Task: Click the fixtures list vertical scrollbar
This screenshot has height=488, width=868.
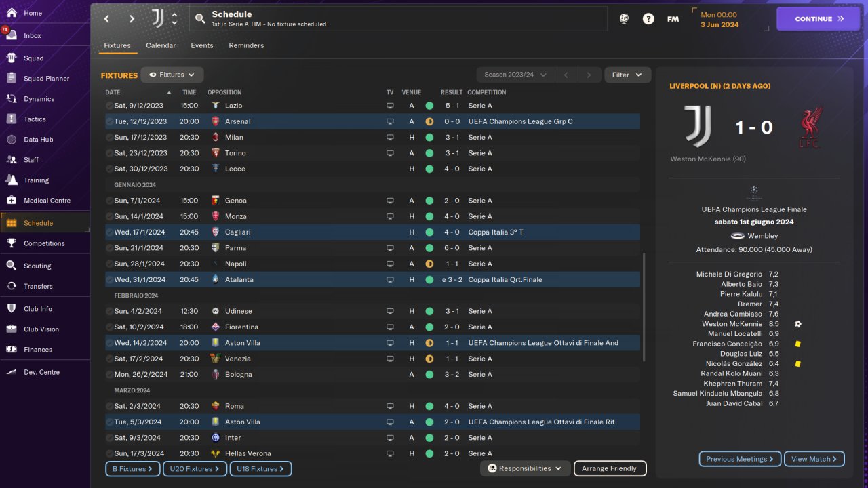Action: (x=644, y=307)
